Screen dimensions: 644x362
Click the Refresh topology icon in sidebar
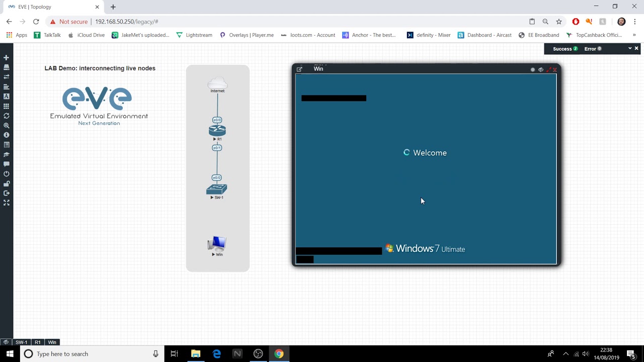tap(7, 116)
